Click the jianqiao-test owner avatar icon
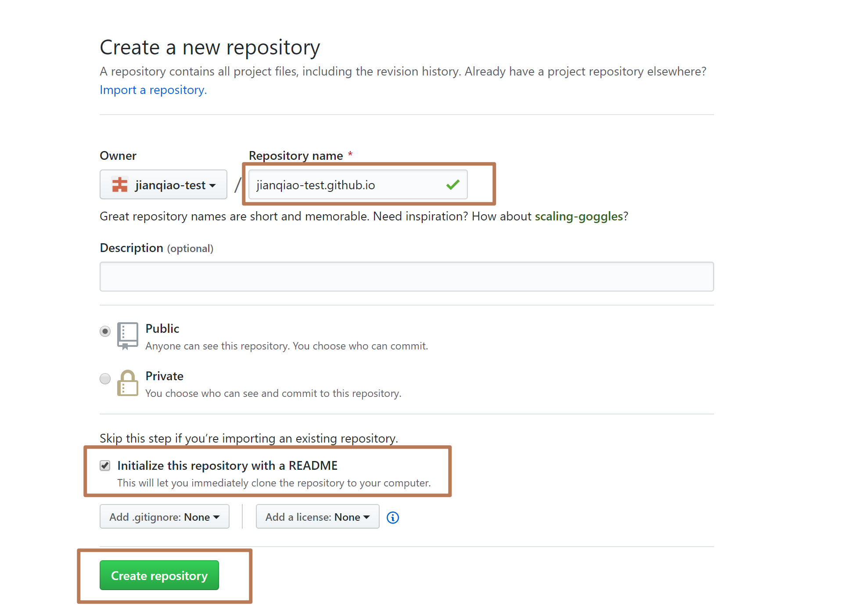This screenshot has width=848, height=616. pyautogui.click(x=120, y=185)
